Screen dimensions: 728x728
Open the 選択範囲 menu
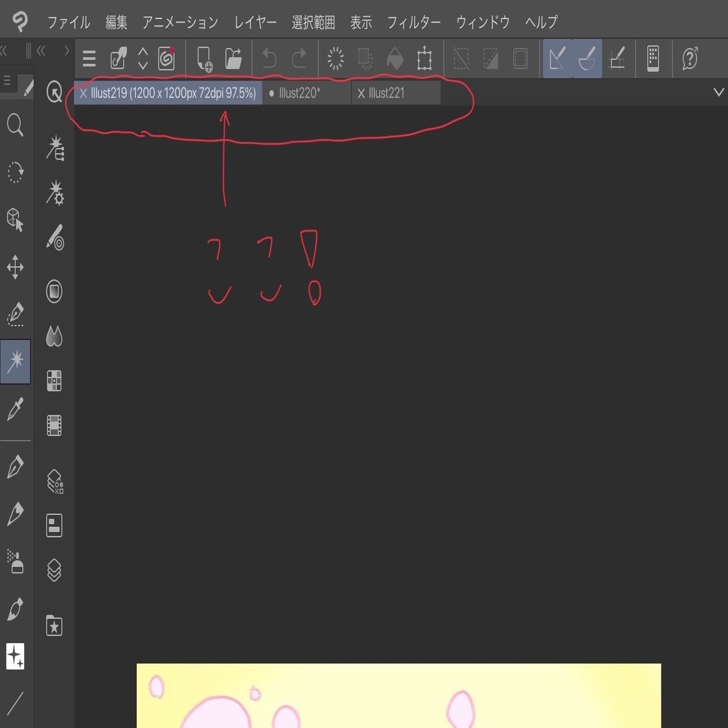pos(314,22)
